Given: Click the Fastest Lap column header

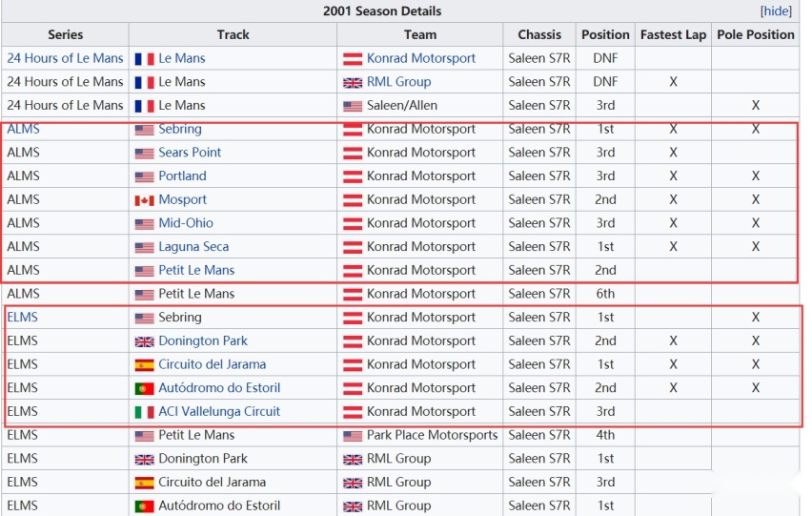Looking at the screenshot, I should (673, 34).
